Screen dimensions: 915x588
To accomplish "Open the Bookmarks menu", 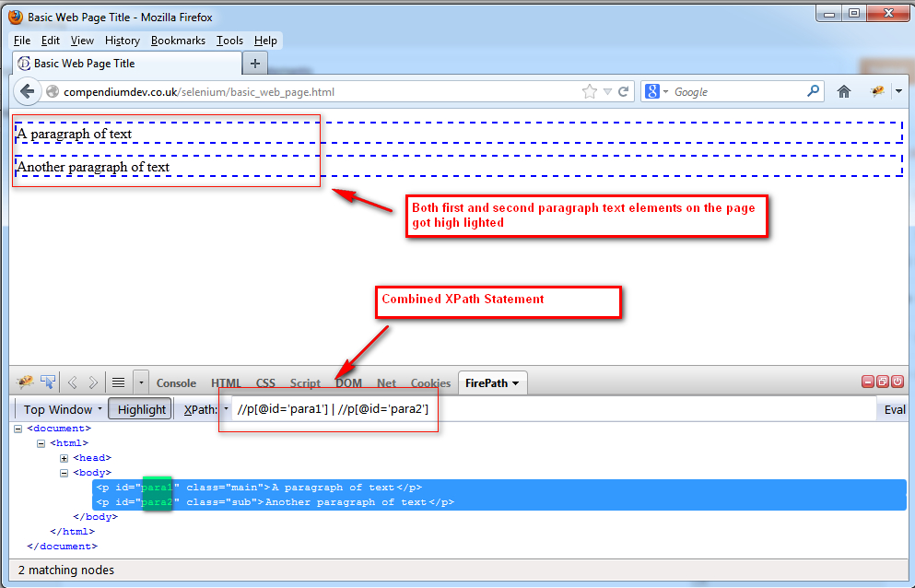I will click(x=177, y=41).
